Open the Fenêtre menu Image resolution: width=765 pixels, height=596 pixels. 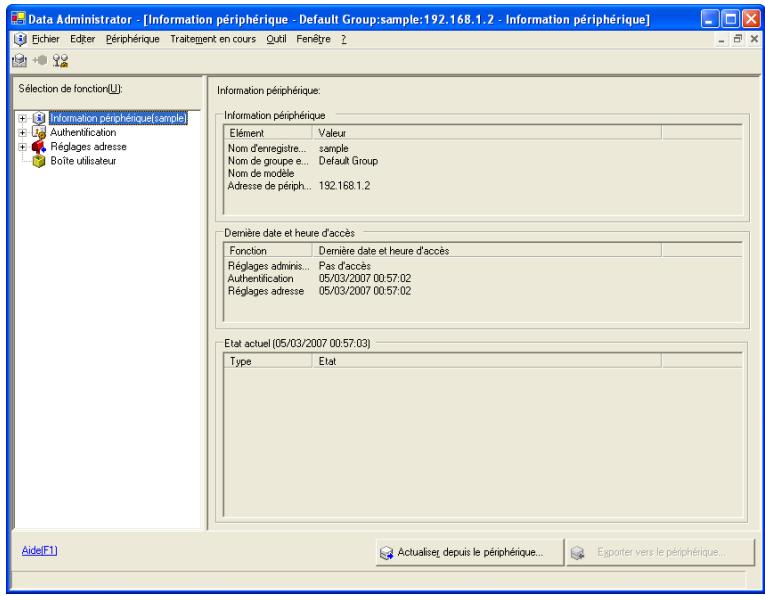[313, 39]
